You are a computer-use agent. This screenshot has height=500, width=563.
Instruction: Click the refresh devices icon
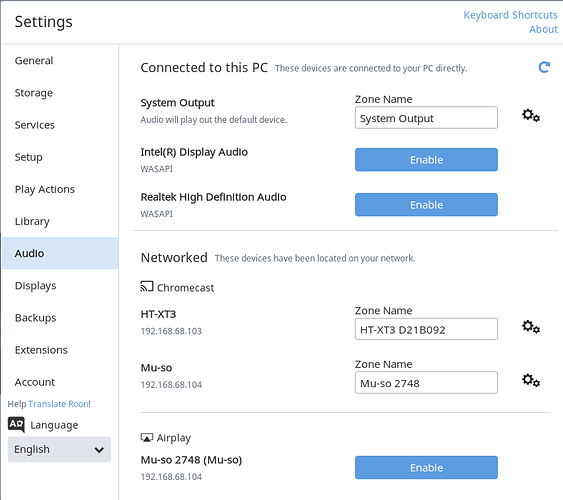(x=544, y=67)
